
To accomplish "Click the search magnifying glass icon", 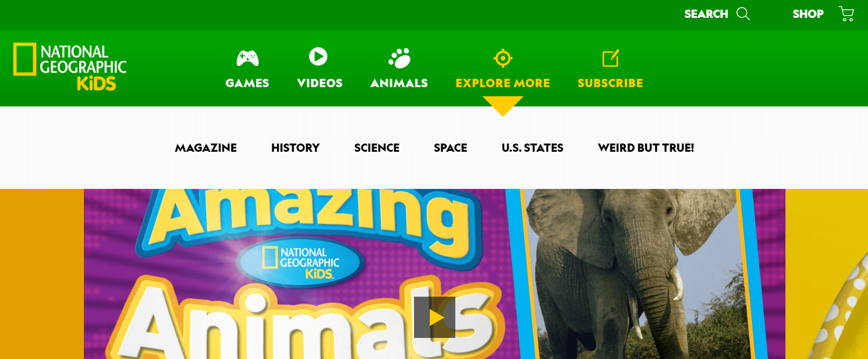I will [743, 14].
